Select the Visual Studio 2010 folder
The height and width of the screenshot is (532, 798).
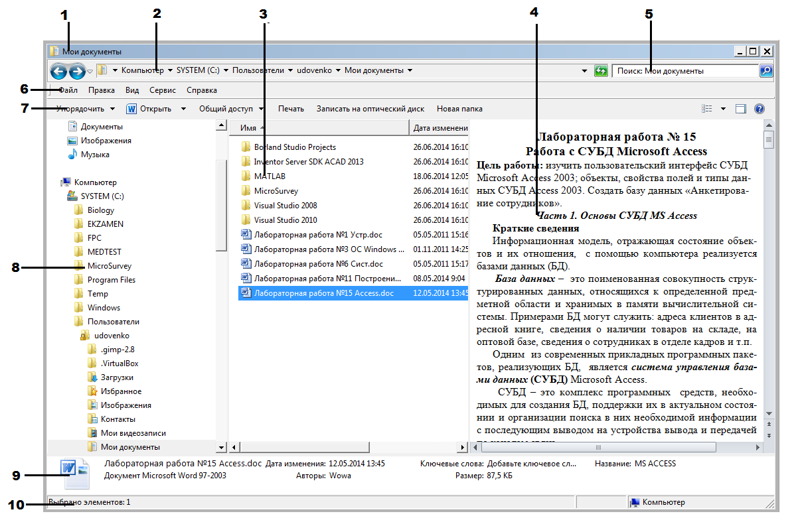tap(285, 220)
